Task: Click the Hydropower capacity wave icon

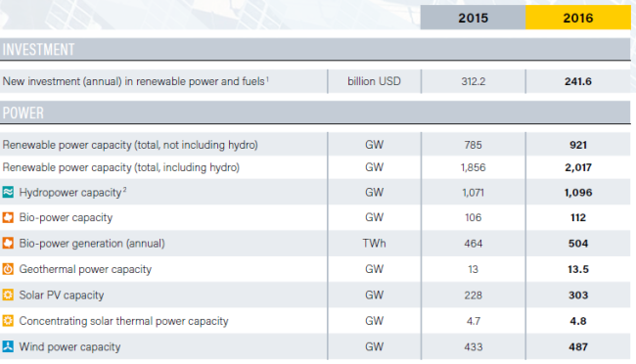Action: [x=8, y=192]
